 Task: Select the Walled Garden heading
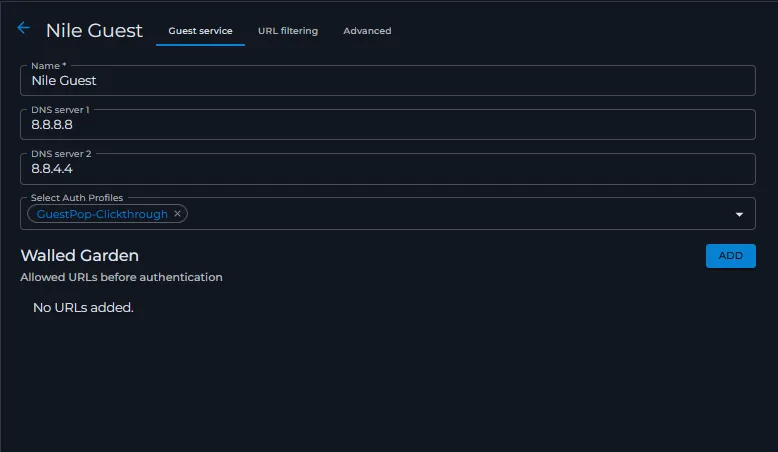point(79,256)
